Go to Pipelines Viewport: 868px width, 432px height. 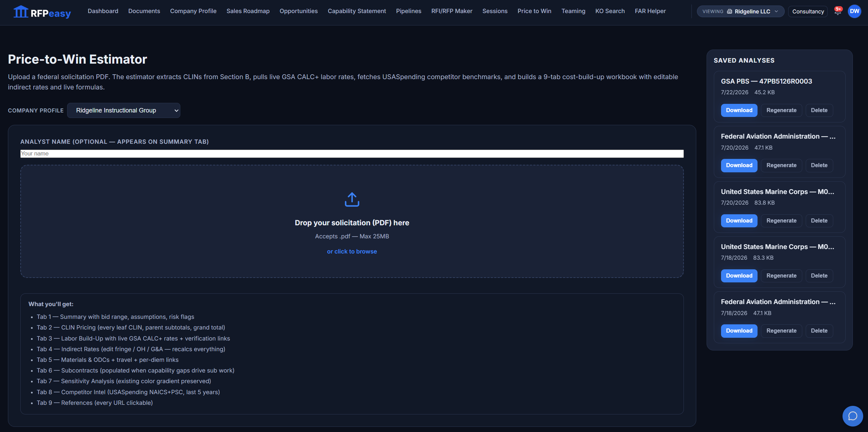[x=409, y=11]
